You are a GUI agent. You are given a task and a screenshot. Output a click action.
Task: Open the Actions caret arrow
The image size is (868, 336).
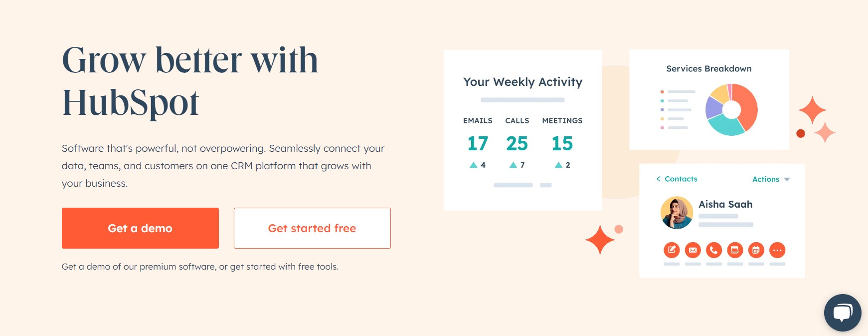pyautogui.click(x=787, y=179)
